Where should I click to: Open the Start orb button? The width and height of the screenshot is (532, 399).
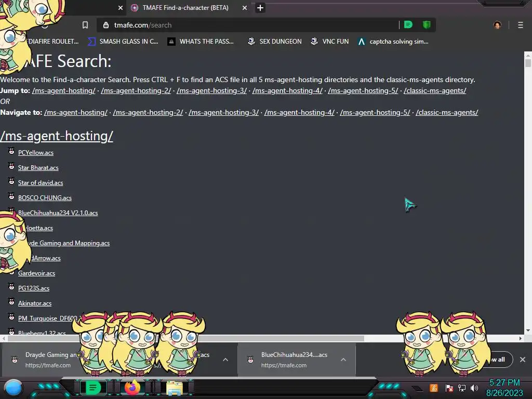tap(14, 388)
